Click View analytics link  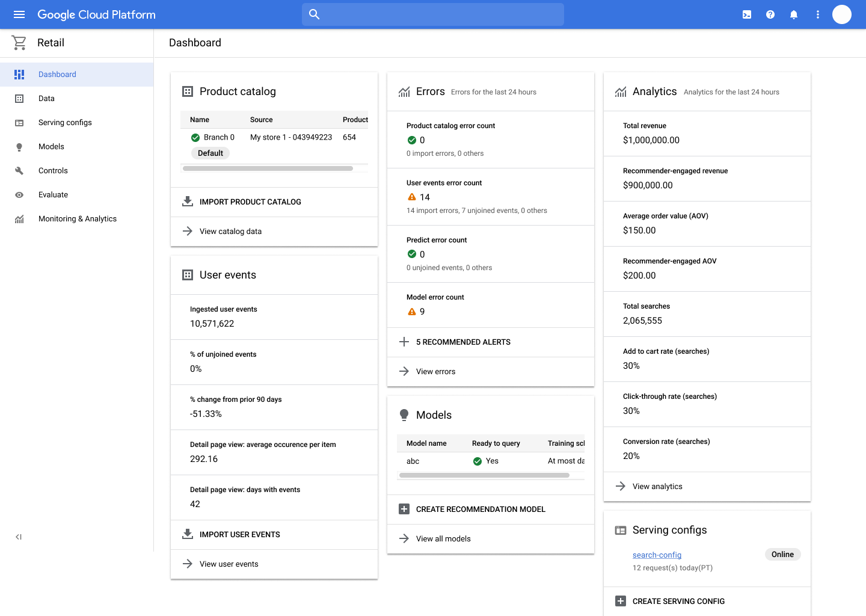(x=657, y=487)
